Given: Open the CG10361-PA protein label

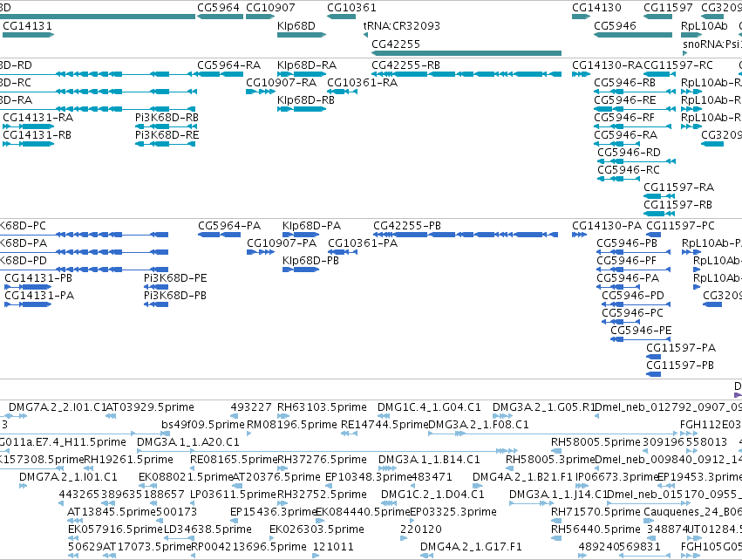Looking at the screenshot, I should click(x=363, y=243).
